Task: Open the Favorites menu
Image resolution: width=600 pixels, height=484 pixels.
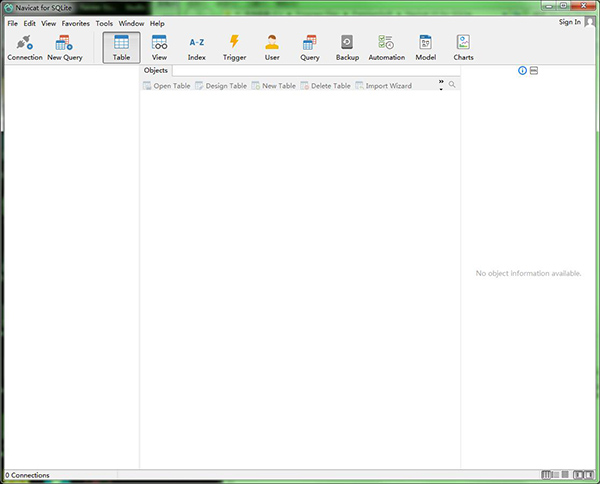Action: point(76,23)
